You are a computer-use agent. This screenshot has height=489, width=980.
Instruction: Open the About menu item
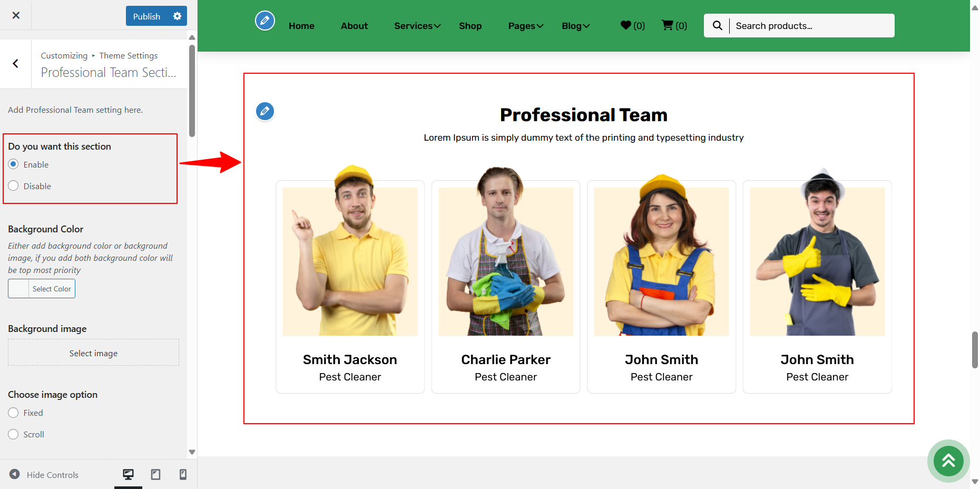354,26
